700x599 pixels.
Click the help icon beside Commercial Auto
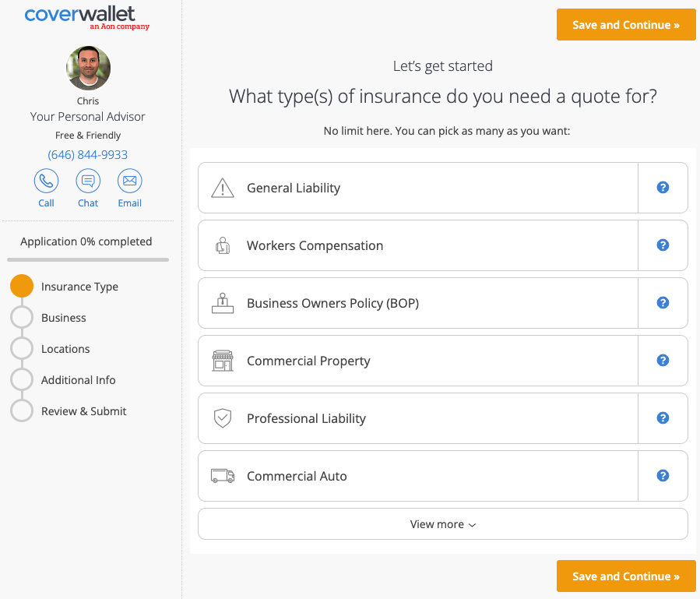[663, 475]
